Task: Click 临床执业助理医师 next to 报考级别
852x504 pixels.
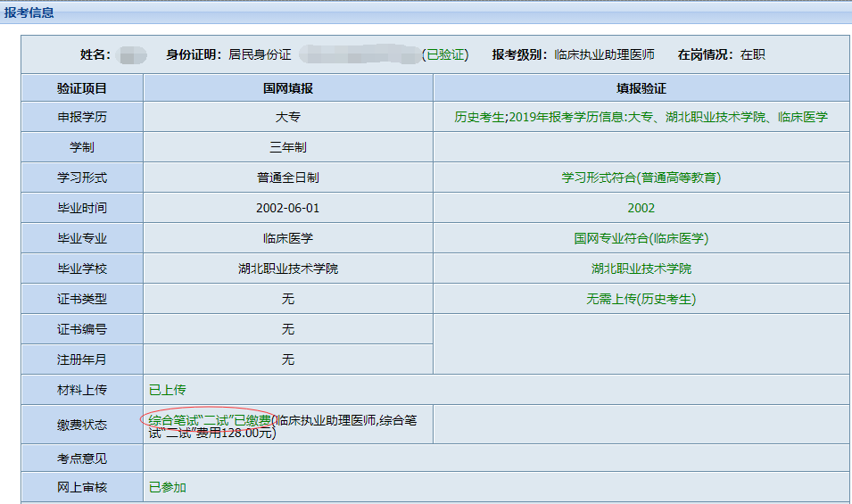Action: (x=604, y=54)
